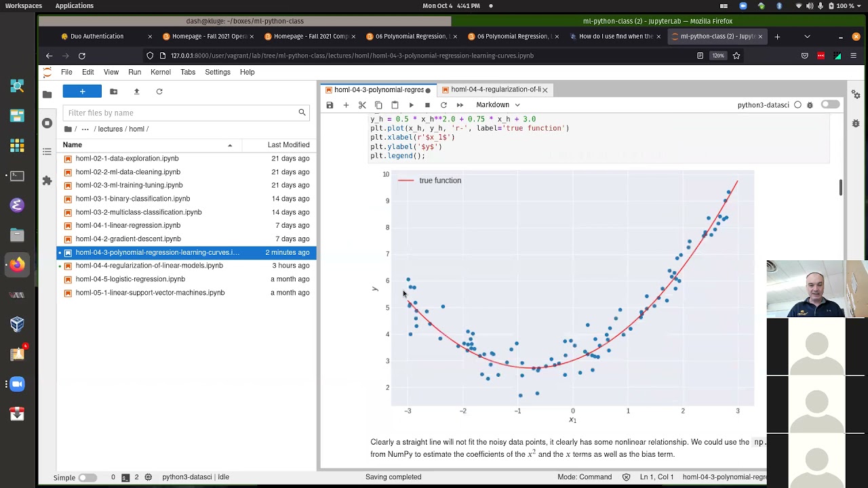Create a new launcher with blue plus button
The width and height of the screenshot is (868, 488).
pyautogui.click(x=82, y=91)
